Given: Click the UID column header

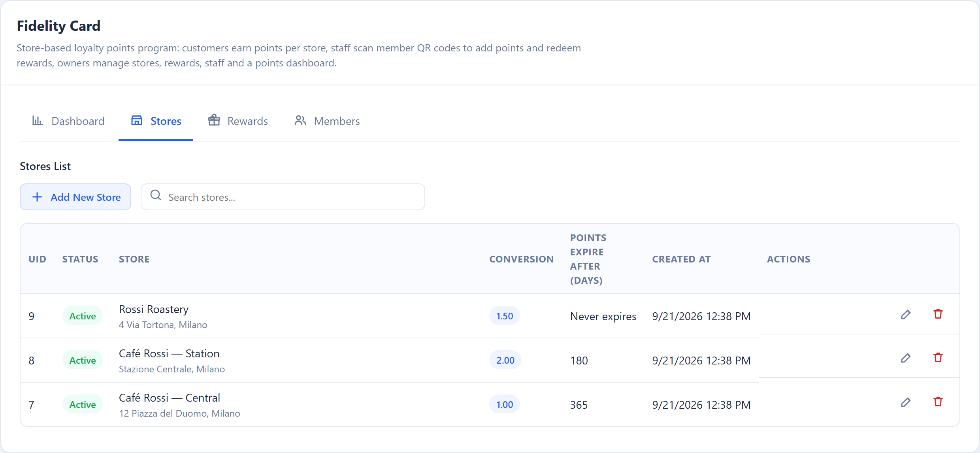Looking at the screenshot, I should click(x=38, y=259).
